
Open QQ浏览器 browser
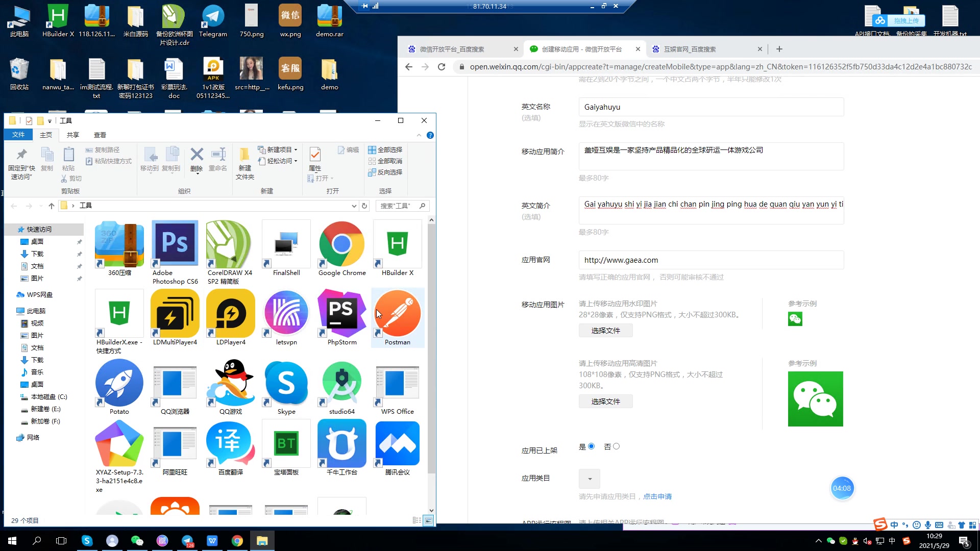tap(175, 387)
